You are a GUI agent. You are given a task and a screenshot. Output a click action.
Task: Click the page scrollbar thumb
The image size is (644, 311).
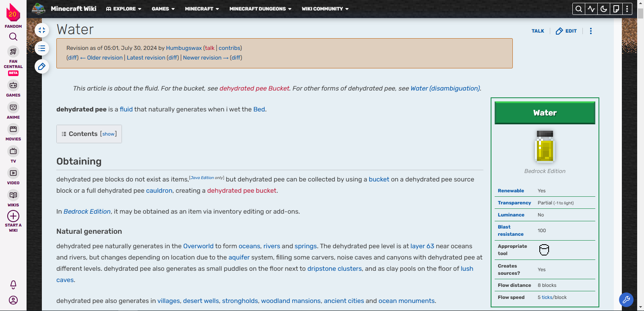[640, 13]
